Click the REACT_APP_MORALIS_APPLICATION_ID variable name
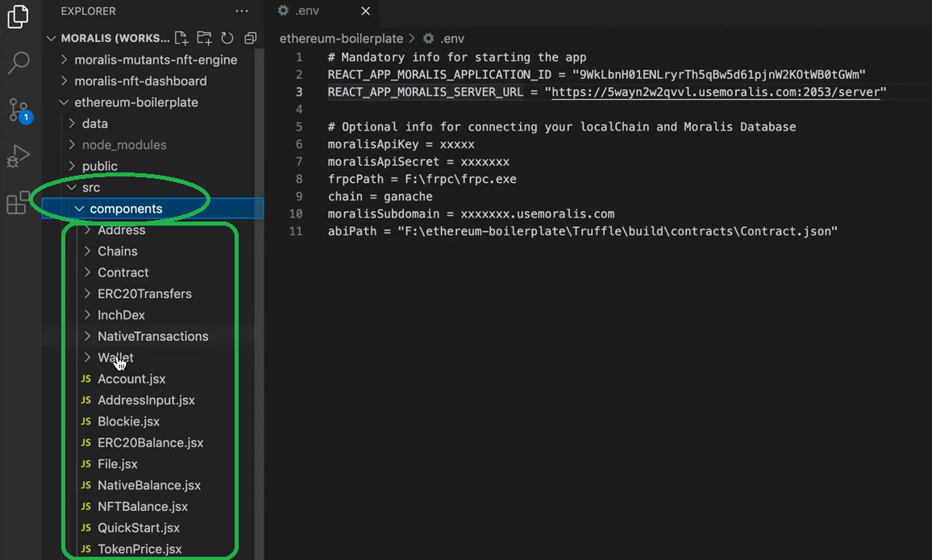Image resolution: width=932 pixels, height=560 pixels. [x=439, y=75]
